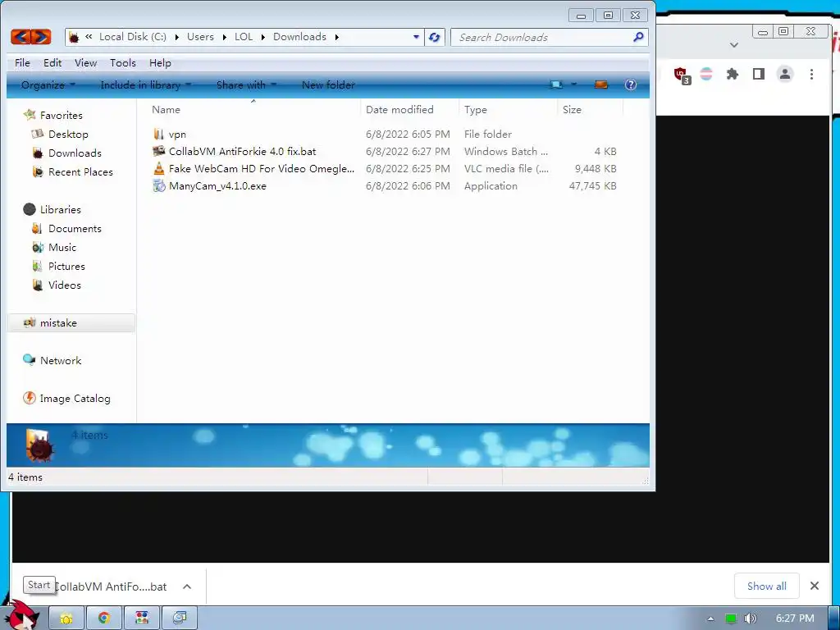Click the striped flag extension icon in browser
The image size is (840, 630).
point(706,74)
